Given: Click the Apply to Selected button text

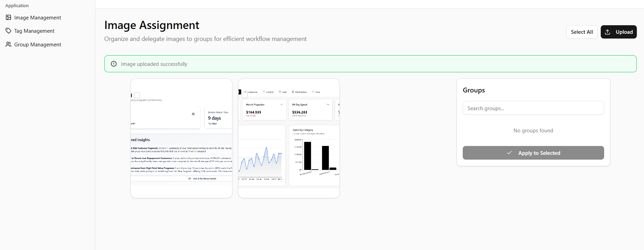Looking at the screenshot, I should [x=539, y=153].
